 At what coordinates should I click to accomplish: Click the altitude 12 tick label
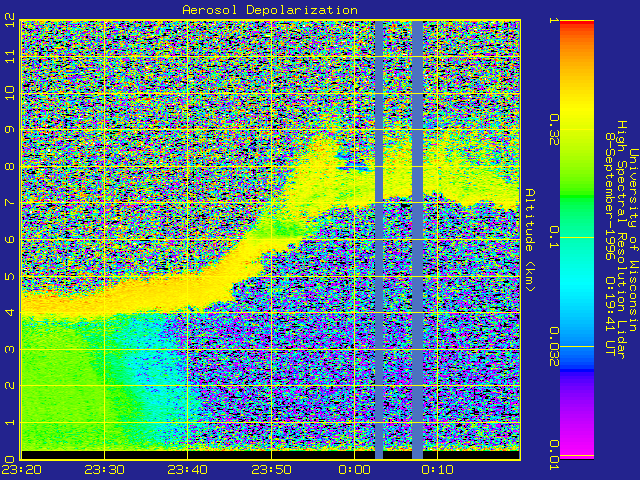pyautogui.click(x=10, y=20)
